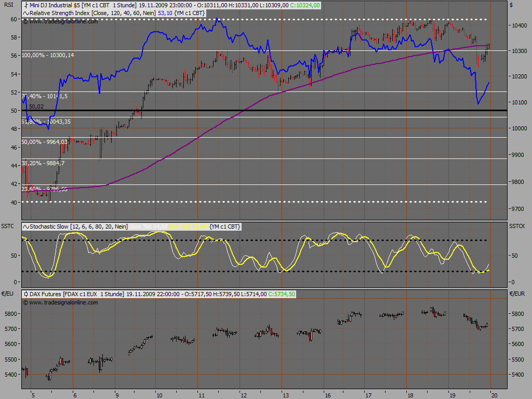Click the €/EUR axis title

pyautogui.click(x=517, y=294)
